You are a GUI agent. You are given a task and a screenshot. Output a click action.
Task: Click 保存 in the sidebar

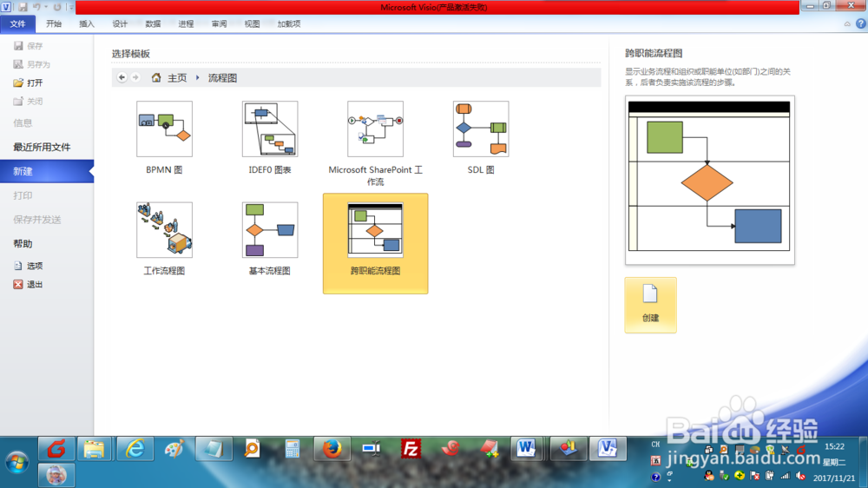(x=29, y=46)
